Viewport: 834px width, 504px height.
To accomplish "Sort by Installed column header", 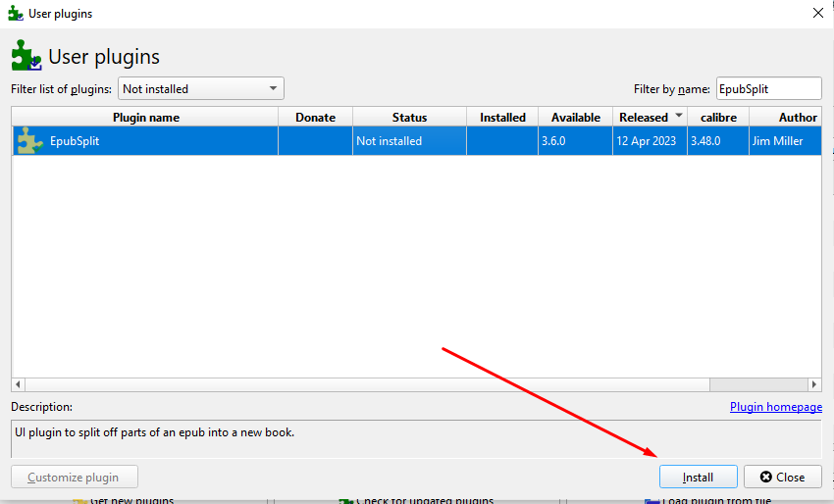I will [x=502, y=117].
